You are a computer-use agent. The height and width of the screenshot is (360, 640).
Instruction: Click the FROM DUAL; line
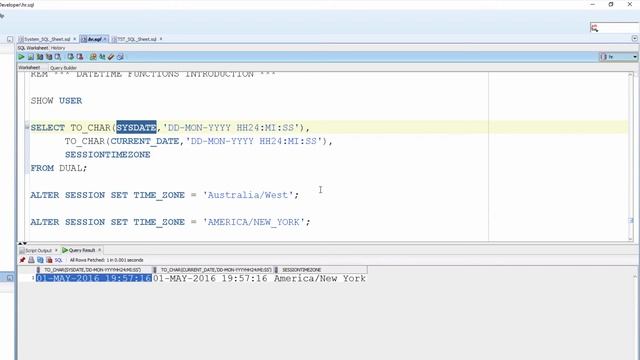point(59,168)
